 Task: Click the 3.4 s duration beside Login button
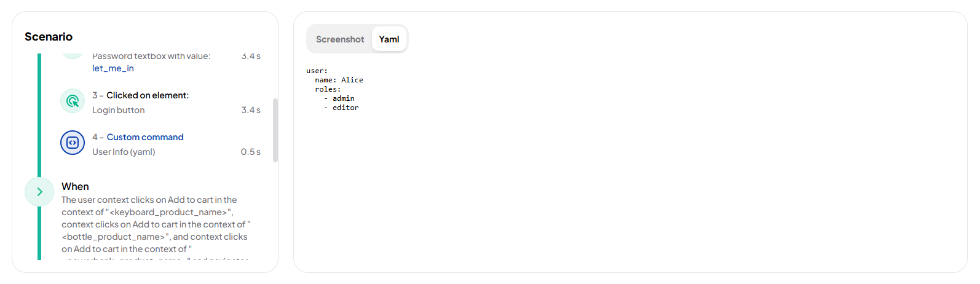(251, 110)
